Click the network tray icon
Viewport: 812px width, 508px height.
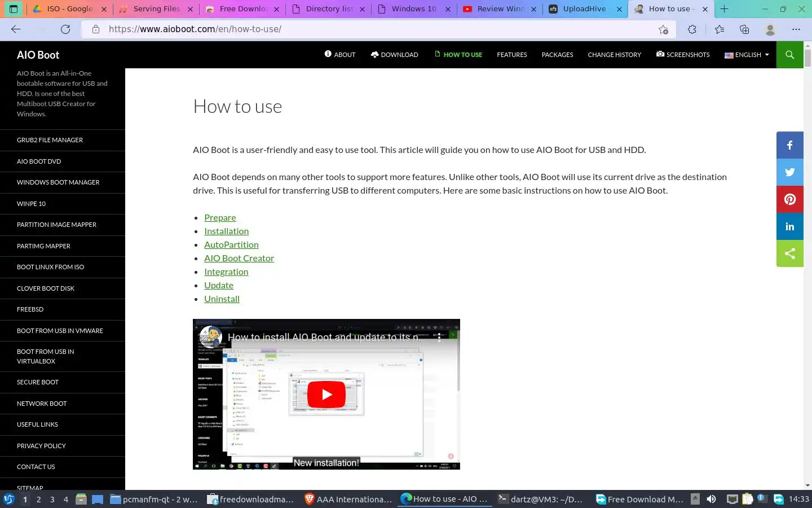tap(732, 499)
